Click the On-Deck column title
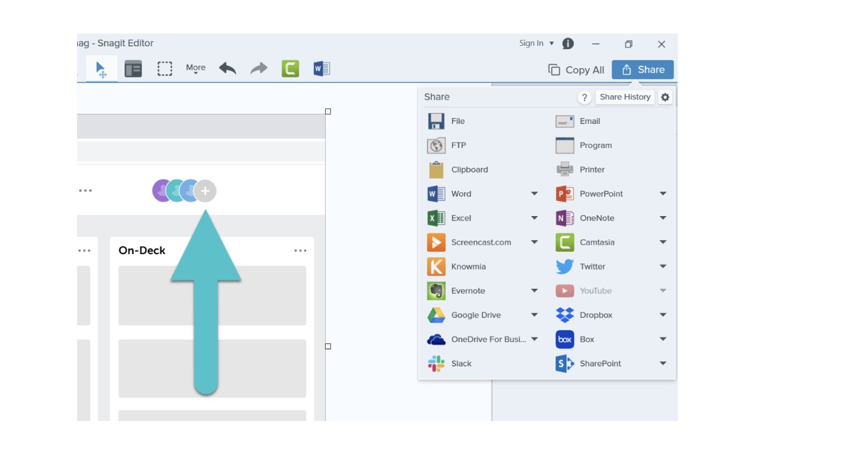This screenshot has height=469, width=868. click(x=142, y=251)
